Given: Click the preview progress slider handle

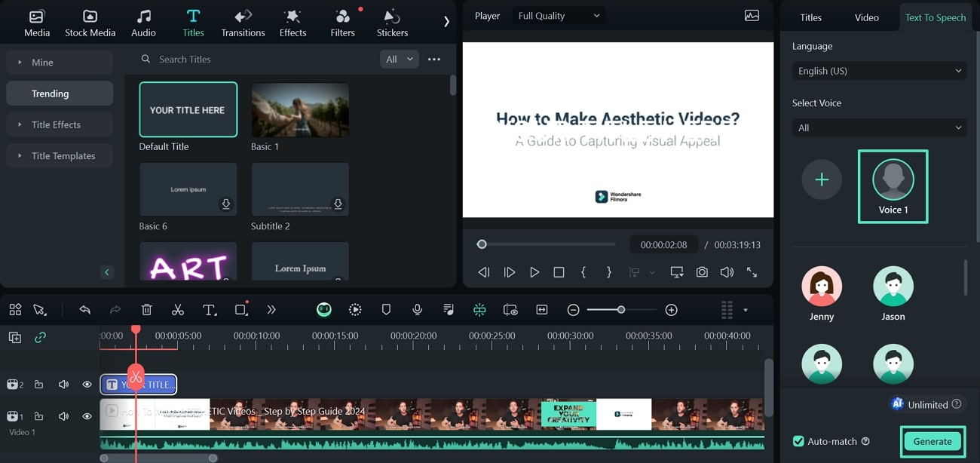Looking at the screenshot, I should 482,244.
